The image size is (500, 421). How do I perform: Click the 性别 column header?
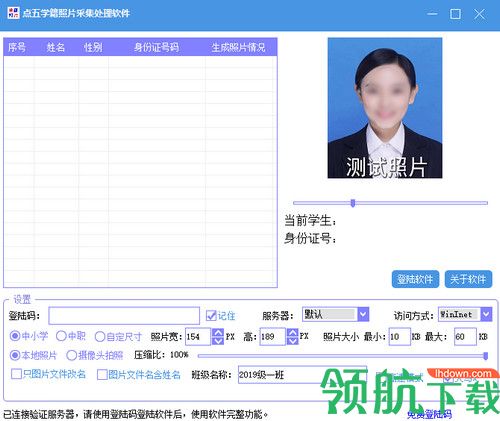93,47
